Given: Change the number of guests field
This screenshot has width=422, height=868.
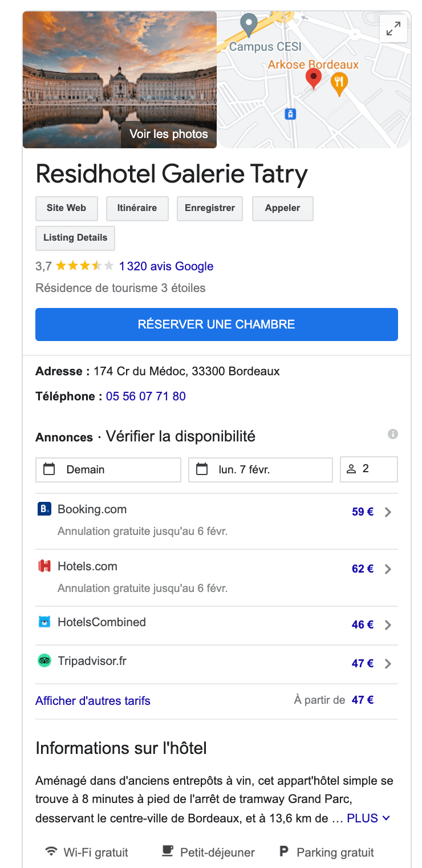Looking at the screenshot, I should coord(368,469).
